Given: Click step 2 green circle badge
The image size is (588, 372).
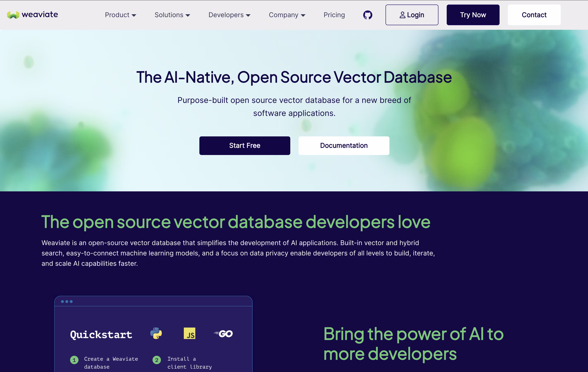Looking at the screenshot, I should 157,360.
